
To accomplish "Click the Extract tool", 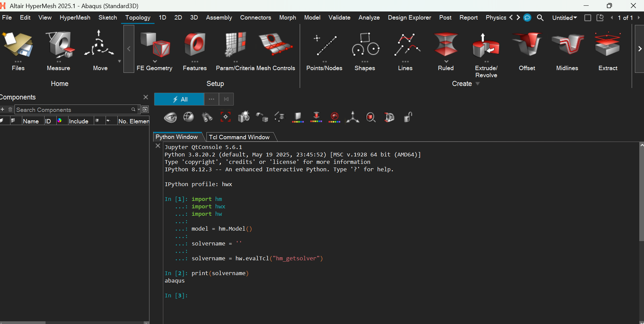I will pos(608,45).
